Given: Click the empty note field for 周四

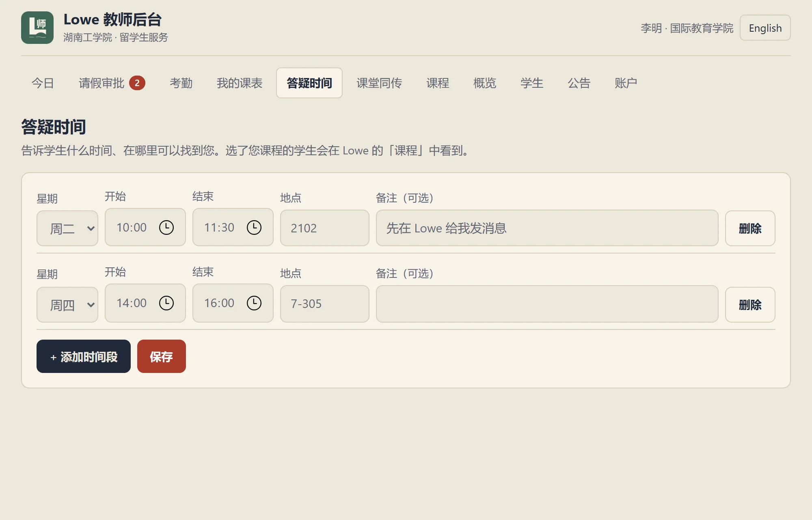Looking at the screenshot, I should coord(547,304).
